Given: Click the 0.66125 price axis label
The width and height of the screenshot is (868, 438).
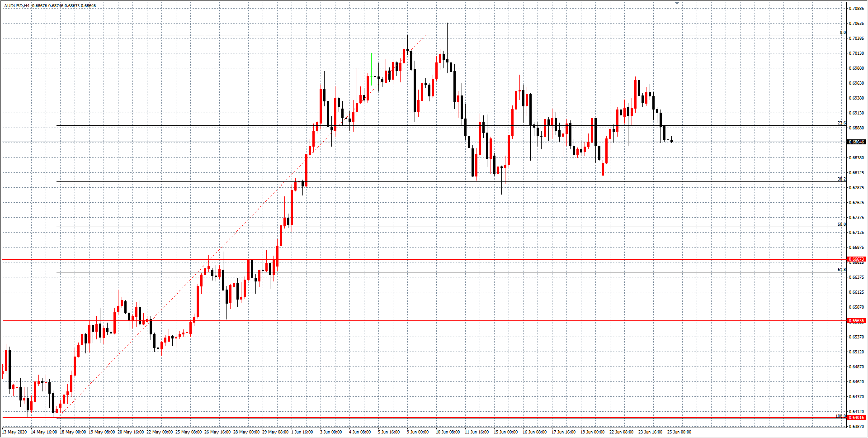Looking at the screenshot, I should [x=856, y=292].
